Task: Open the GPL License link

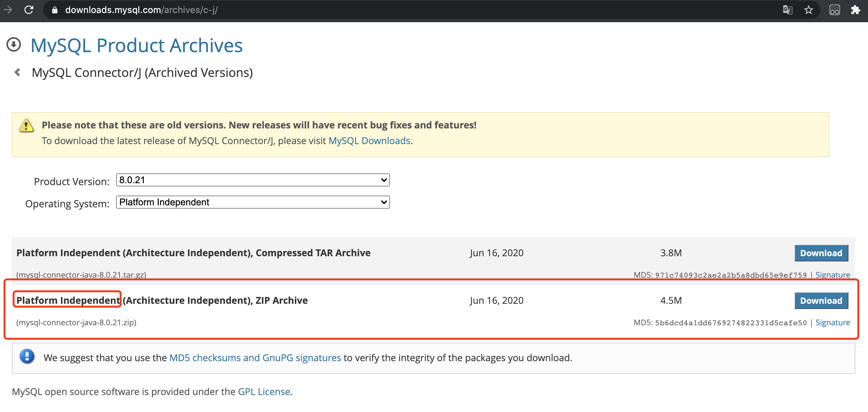Action: click(264, 391)
